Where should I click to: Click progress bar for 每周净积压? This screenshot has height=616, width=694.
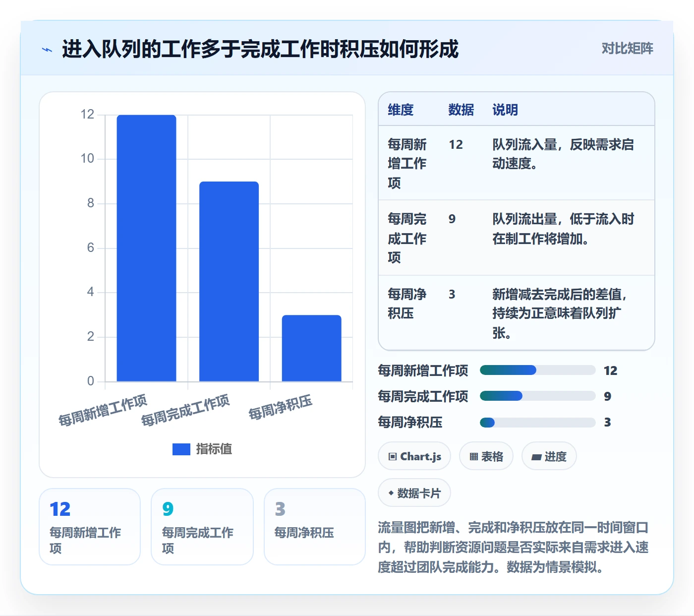(537, 422)
